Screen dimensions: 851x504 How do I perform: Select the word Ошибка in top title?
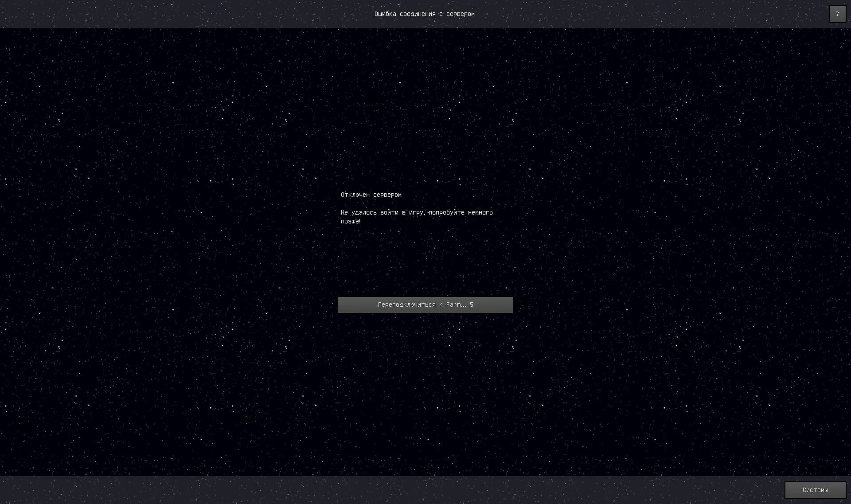[385, 14]
